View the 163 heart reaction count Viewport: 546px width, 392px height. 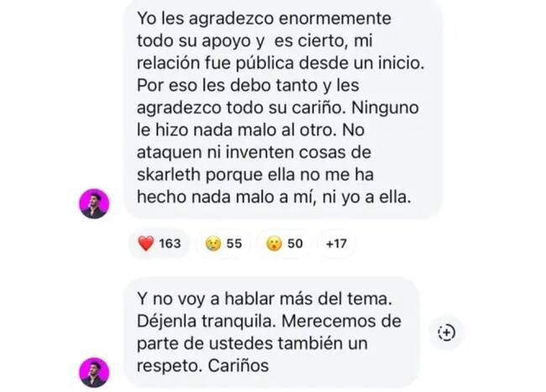[170, 243]
